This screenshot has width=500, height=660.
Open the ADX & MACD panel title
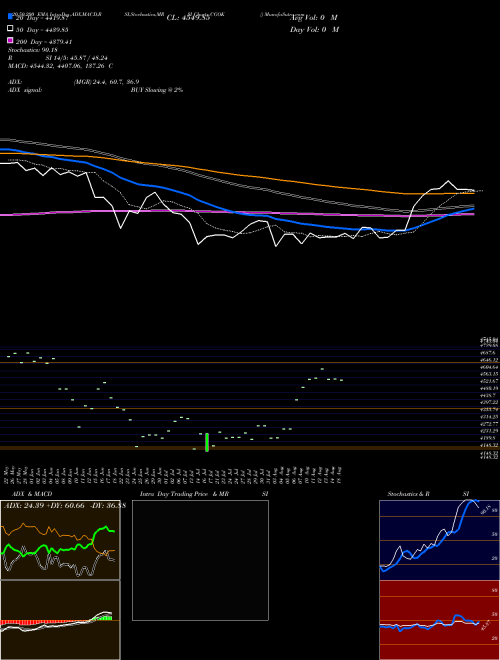coord(32,494)
